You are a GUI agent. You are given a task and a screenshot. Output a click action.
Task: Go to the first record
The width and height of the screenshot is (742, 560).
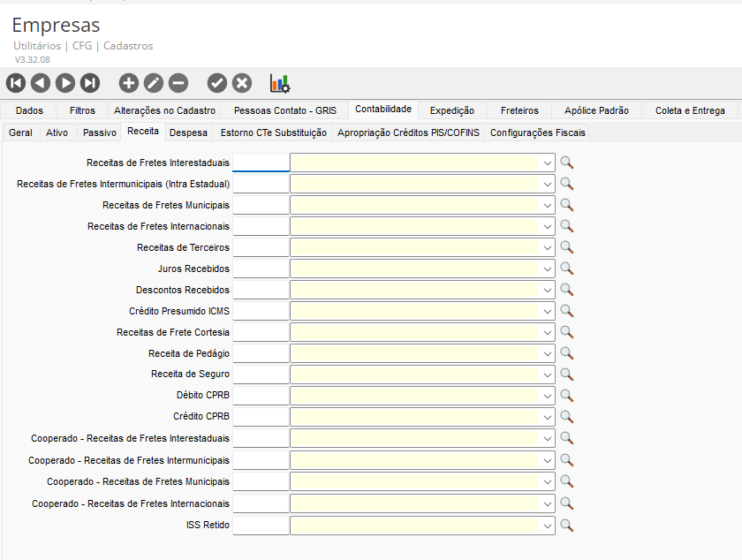(16, 83)
